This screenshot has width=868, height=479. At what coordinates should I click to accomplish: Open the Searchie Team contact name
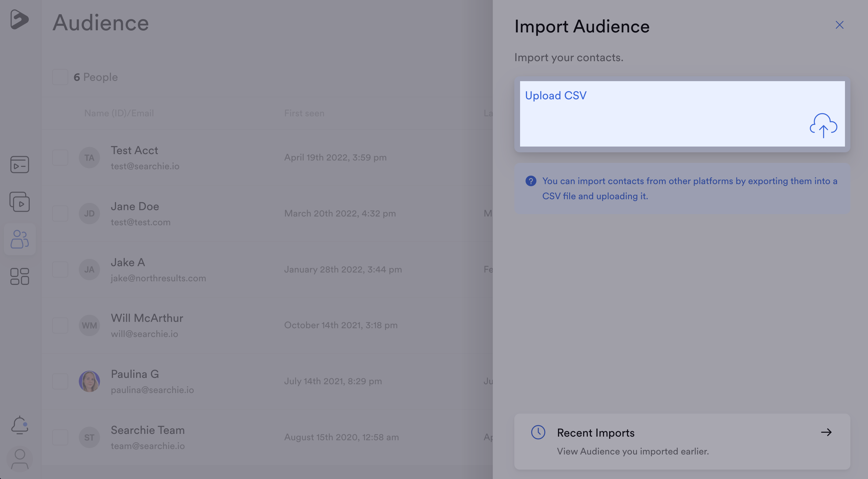pyautogui.click(x=148, y=430)
